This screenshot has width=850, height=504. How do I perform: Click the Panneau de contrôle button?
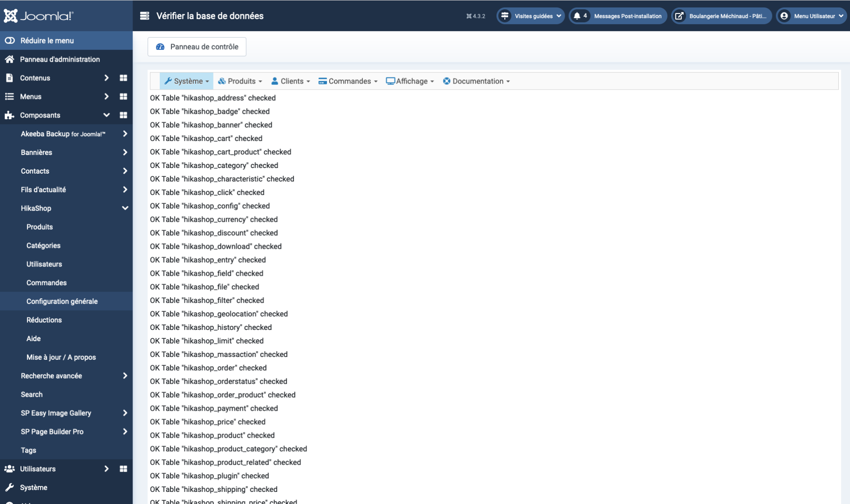click(197, 47)
